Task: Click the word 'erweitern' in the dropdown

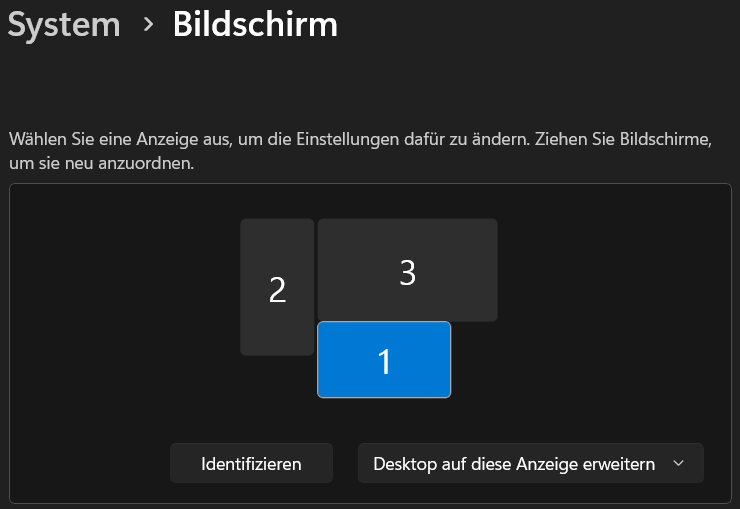Action: coord(619,464)
